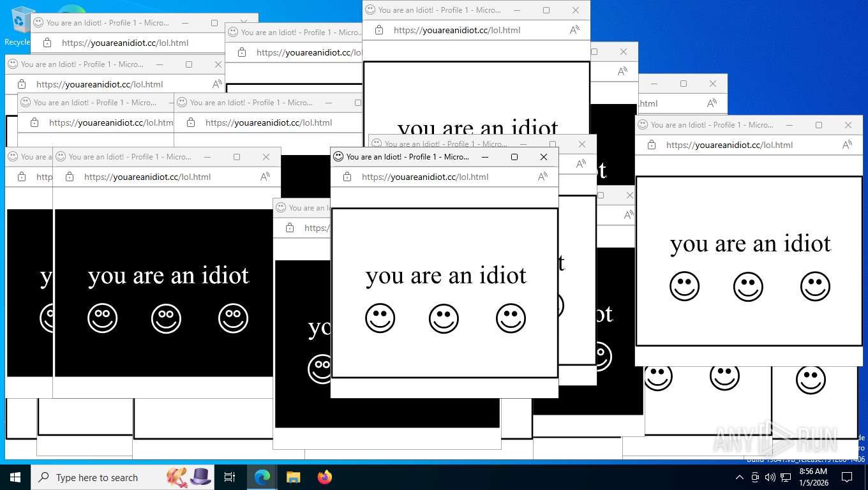The height and width of the screenshot is (490, 868).
Task: Close the rightmost window showing three black smileys
Action: [x=848, y=124]
